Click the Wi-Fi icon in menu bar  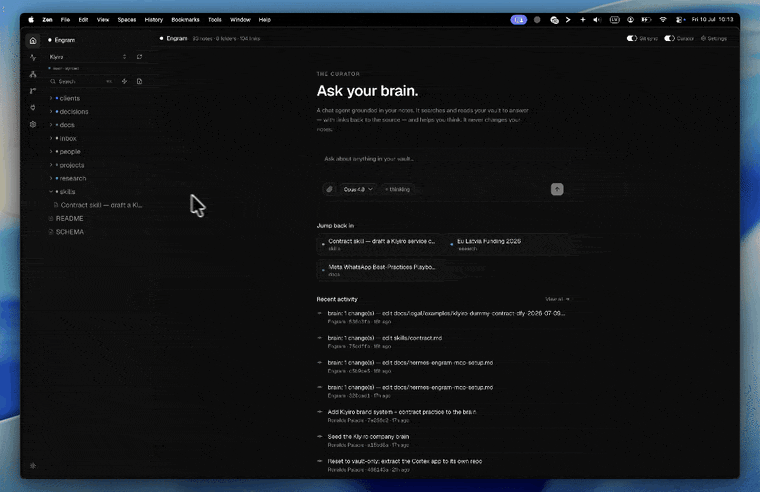tap(663, 20)
